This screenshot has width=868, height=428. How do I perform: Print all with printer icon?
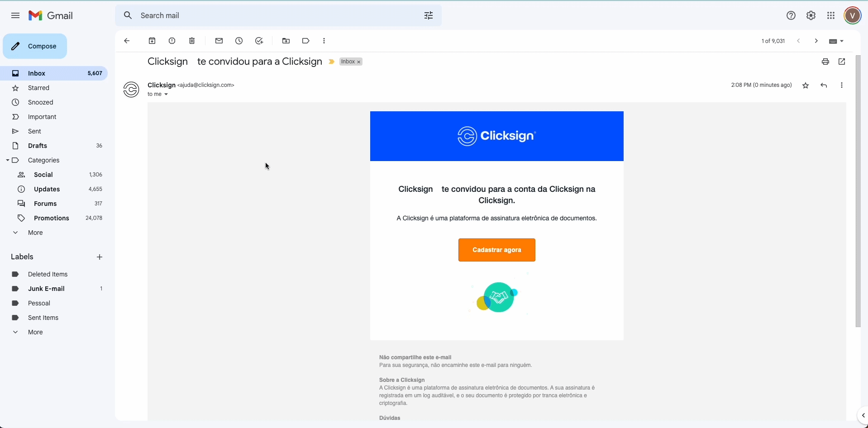tap(825, 62)
